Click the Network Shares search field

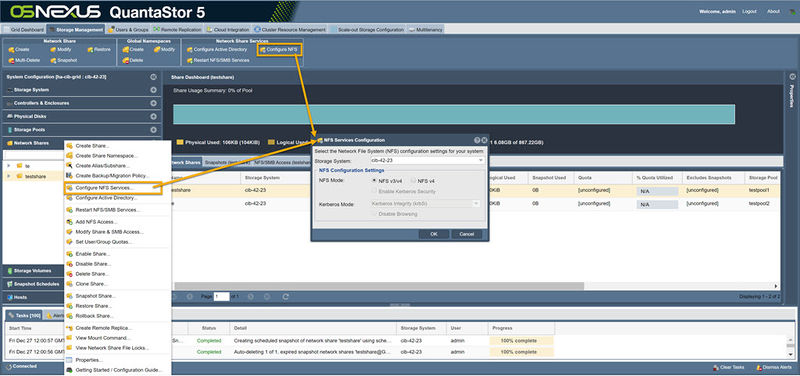pos(34,155)
